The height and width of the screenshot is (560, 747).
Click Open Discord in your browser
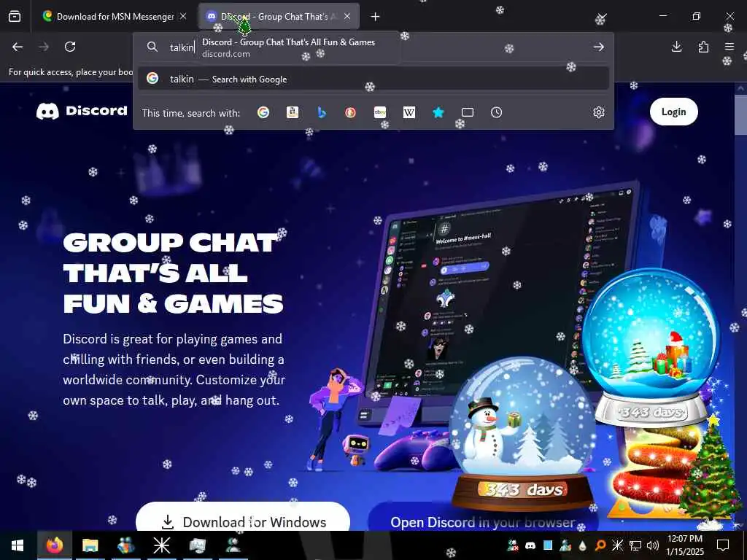point(483,518)
